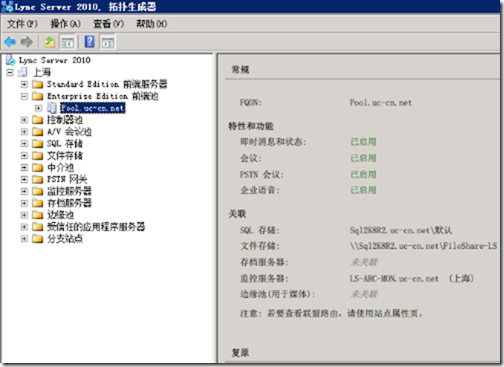
Task: Click the Standard Edition 前端服务器 folder icon
Action: tap(37, 84)
